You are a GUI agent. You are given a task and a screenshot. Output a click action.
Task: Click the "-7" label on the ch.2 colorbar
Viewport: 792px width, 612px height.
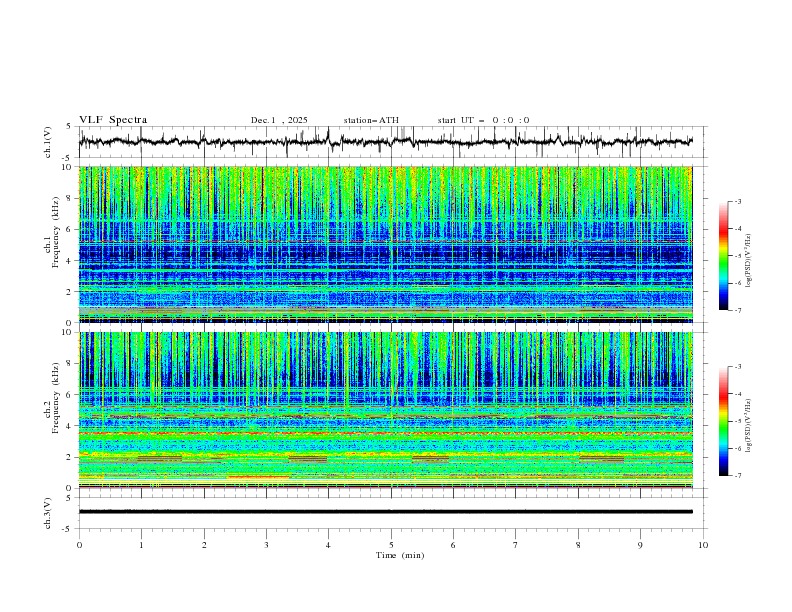737,476
